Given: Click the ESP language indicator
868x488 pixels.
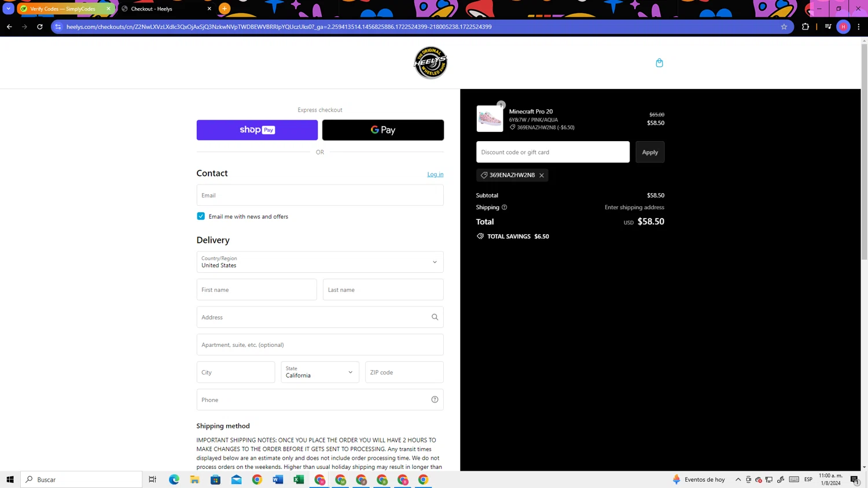Looking at the screenshot, I should coord(808,479).
